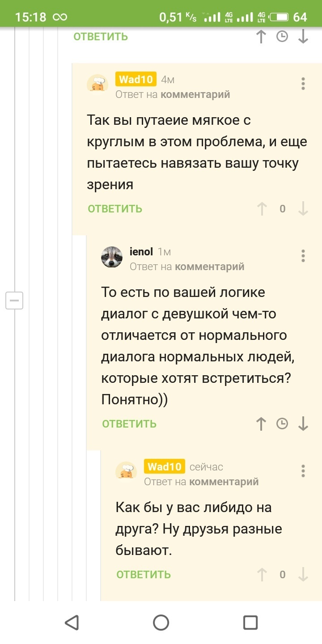
Task: Follow 'комментарий' link under ienol's name
Action: 209,267
